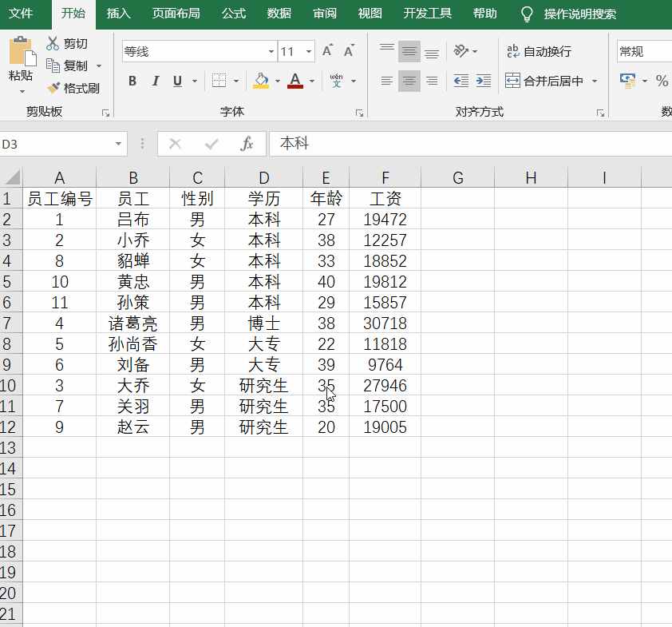Open the 对齐方式 dialog launcher

point(600,113)
